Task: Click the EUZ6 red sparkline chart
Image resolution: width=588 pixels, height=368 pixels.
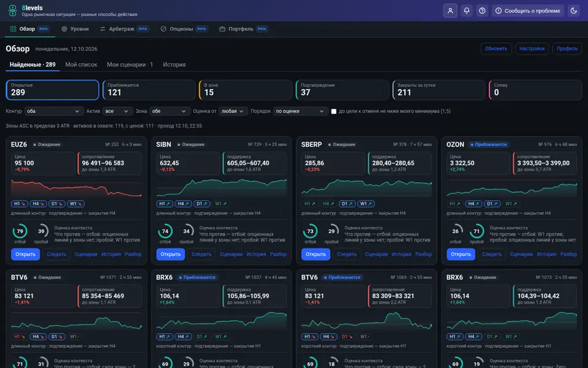Action: (76, 188)
